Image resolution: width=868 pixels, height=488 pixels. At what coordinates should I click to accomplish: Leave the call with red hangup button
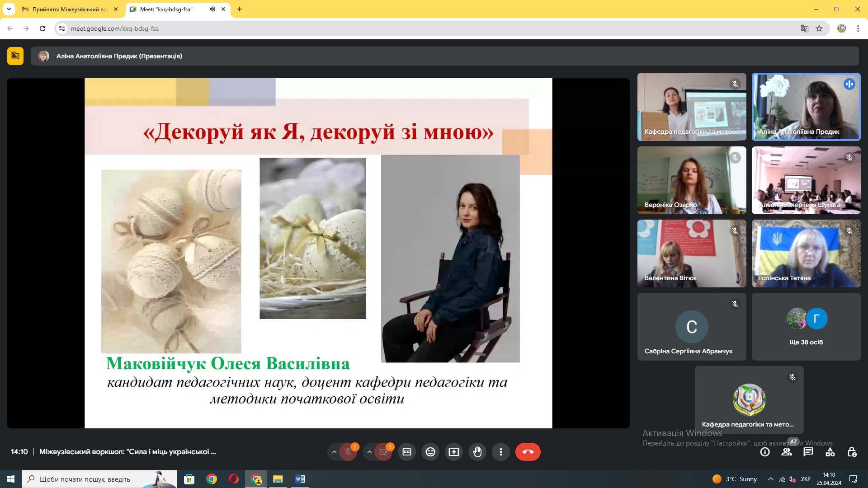click(x=528, y=452)
